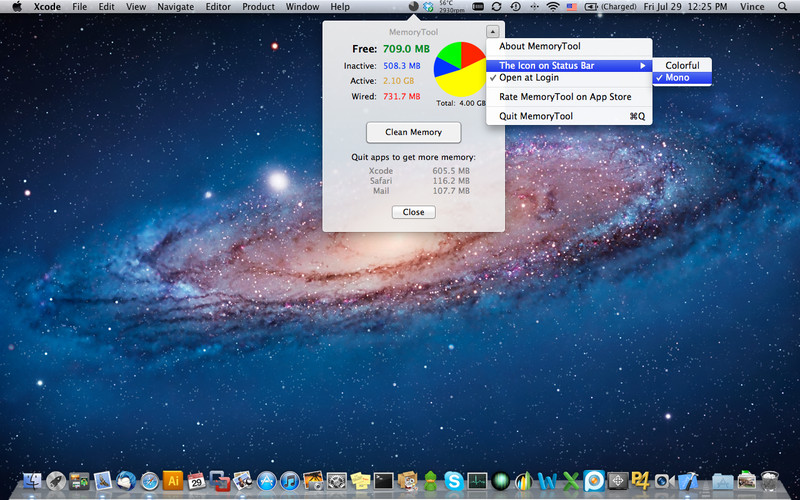The image size is (800, 500).
Task: Open the Edit menu
Action: 106,7
